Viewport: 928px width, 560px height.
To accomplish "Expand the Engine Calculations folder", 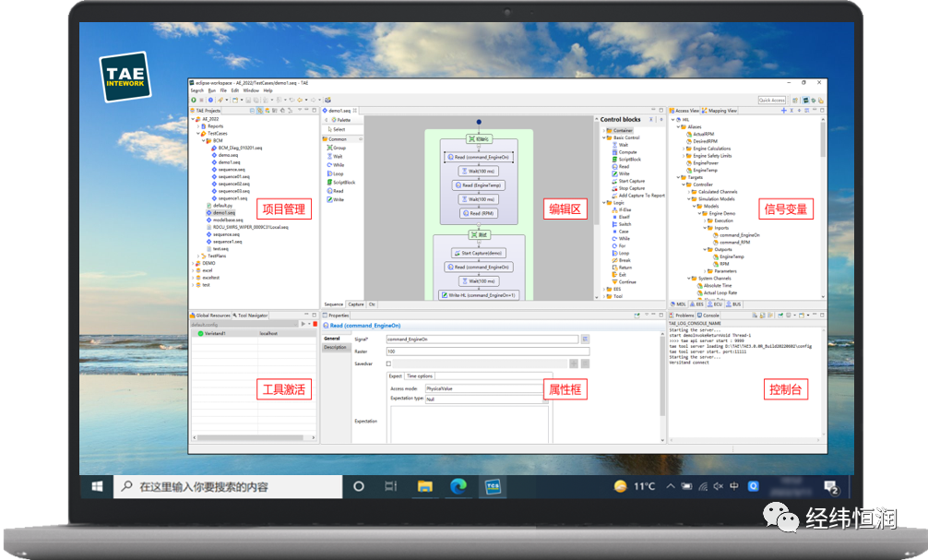I will tap(684, 149).
